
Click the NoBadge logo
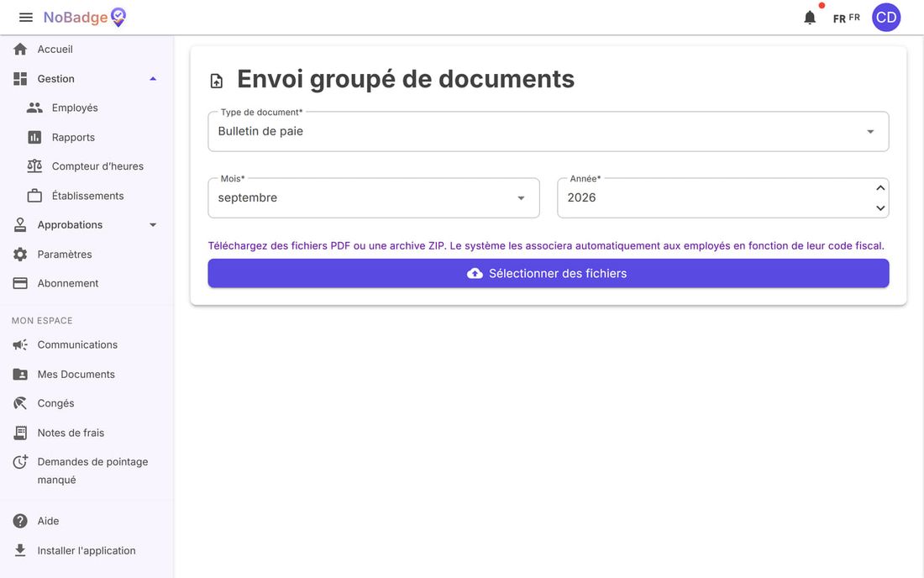point(85,18)
